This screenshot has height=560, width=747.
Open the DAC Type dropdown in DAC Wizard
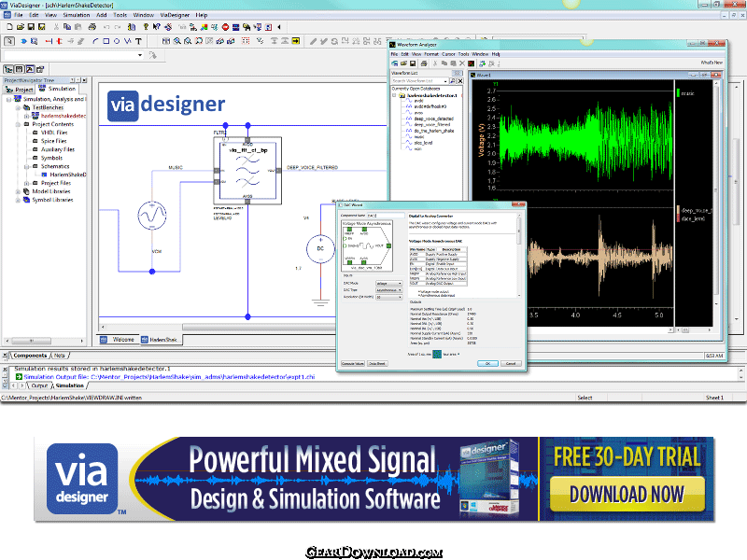click(x=388, y=290)
